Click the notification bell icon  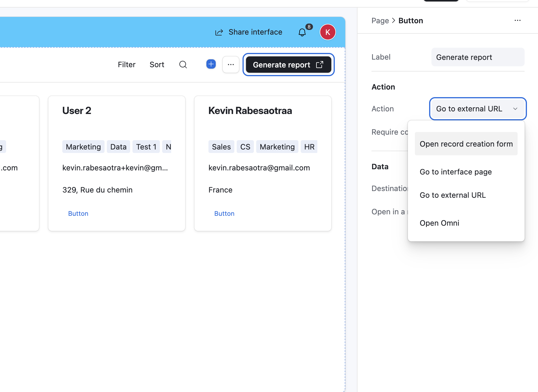[302, 32]
